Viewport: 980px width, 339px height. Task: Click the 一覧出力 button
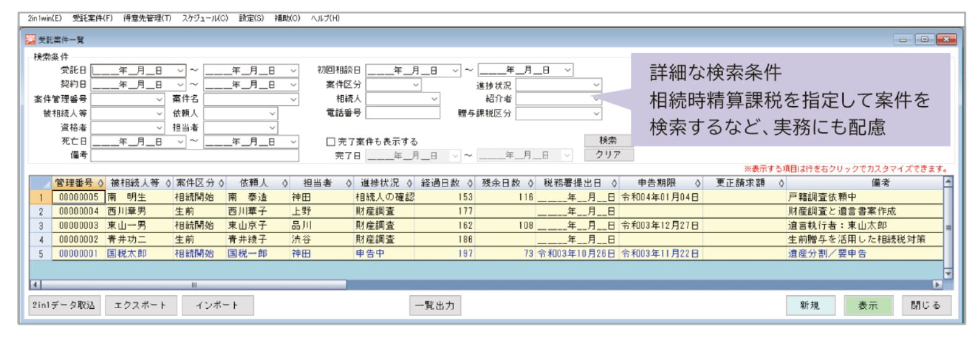[435, 305]
